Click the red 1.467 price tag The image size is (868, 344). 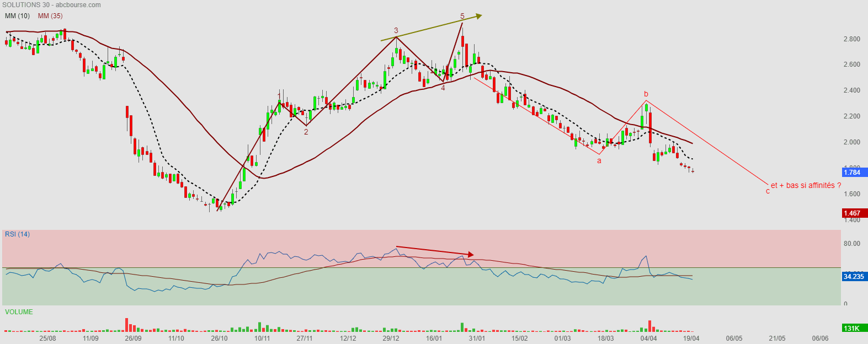pos(853,213)
